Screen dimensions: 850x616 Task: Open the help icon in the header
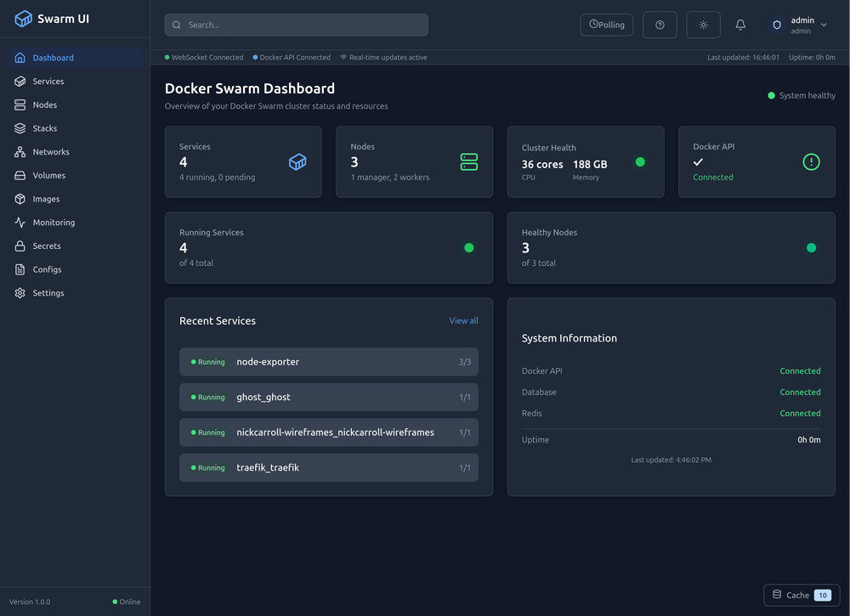coord(660,24)
